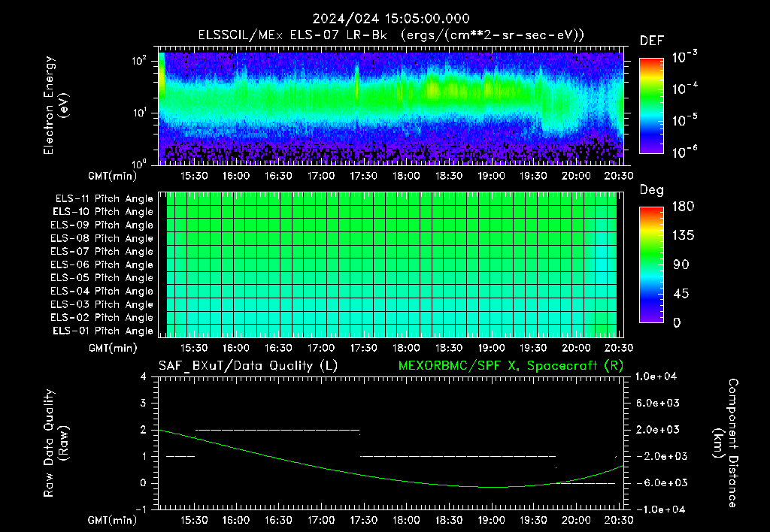Click the DEF color scale bar

[651, 105]
